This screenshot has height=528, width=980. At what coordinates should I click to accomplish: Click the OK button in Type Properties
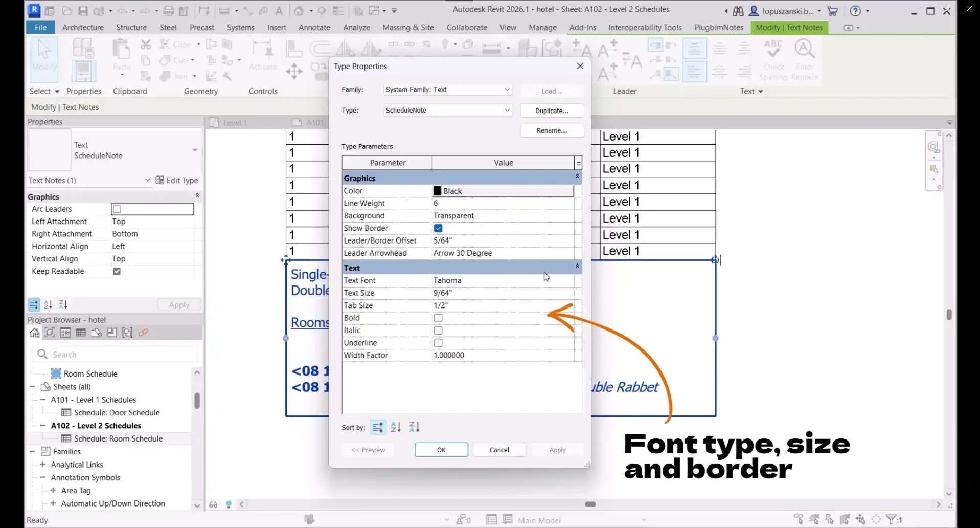click(x=441, y=450)
